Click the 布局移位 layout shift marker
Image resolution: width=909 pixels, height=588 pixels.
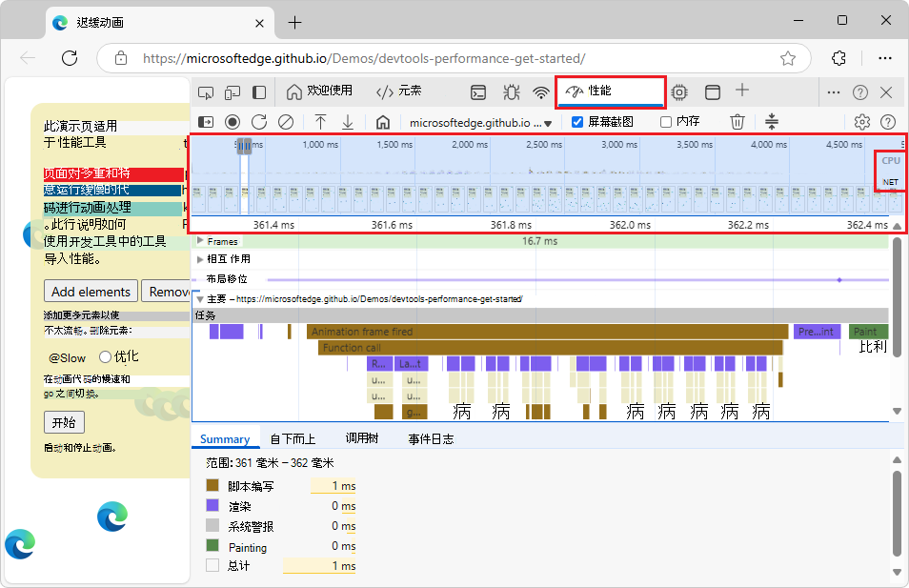pyautogui.click(x=838, y=280)
